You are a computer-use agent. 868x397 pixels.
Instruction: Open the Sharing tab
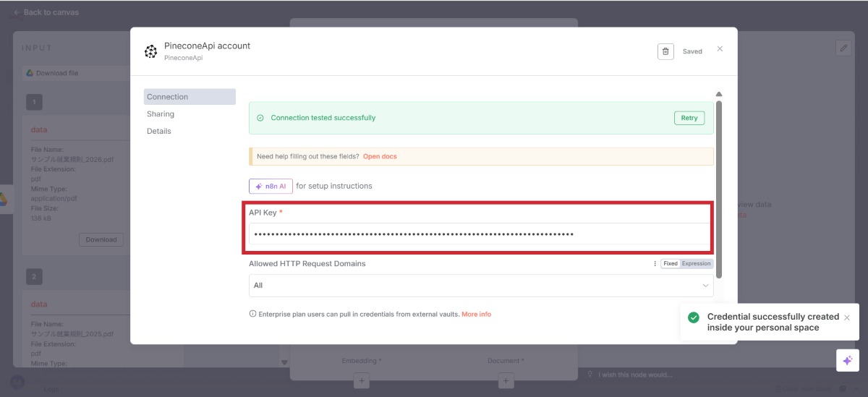click(x=161, y=114)
